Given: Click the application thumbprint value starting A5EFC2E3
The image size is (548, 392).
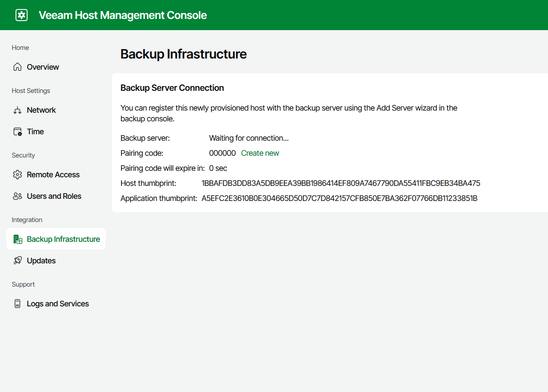Looking at the screenshot, I should (x=339, y=198).
